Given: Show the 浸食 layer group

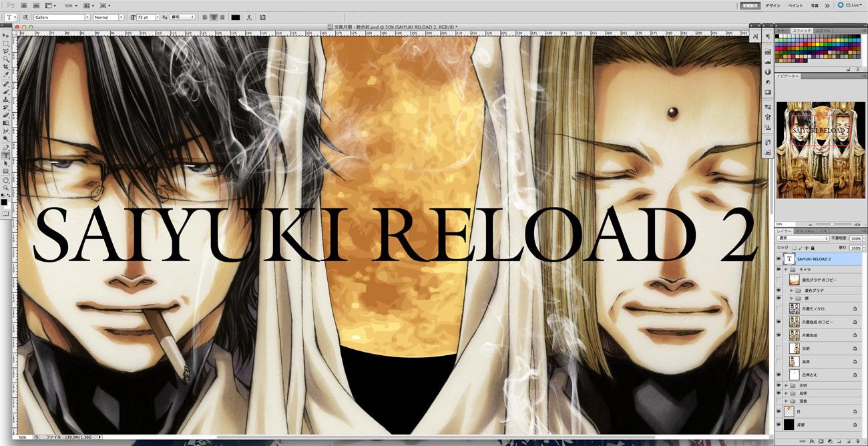Looking at the screenshot, I should tap(779, 401).
